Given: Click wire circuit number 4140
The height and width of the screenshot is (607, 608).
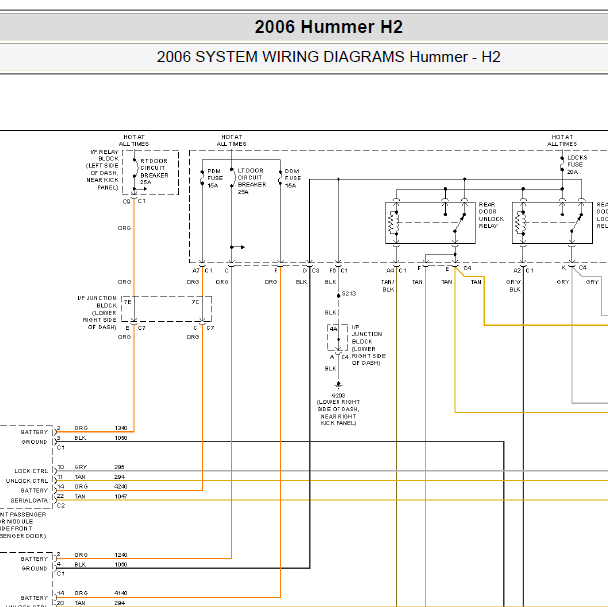Looking at the screenshot, I should (120, 593).
